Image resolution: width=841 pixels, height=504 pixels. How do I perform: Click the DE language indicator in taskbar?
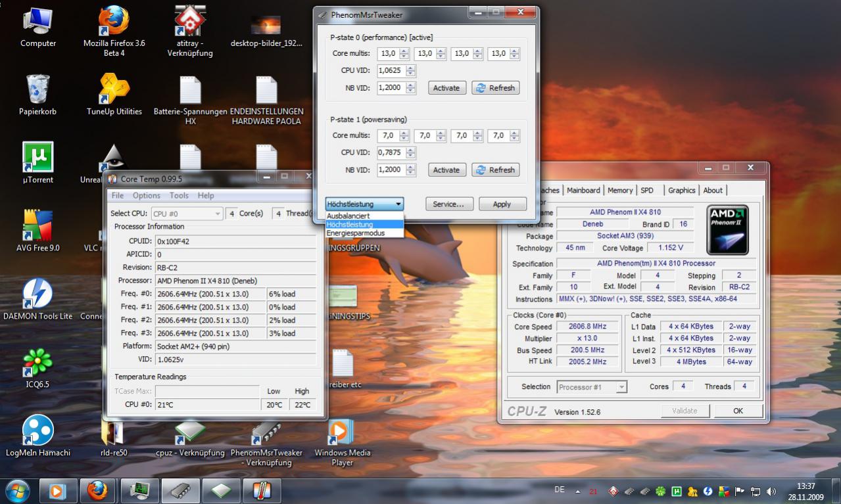pyautogui.click(x=560, y=490)
